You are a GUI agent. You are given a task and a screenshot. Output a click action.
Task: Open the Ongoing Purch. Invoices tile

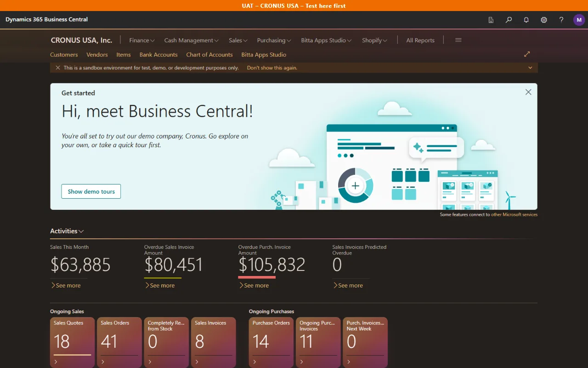(x=318, y=342)
